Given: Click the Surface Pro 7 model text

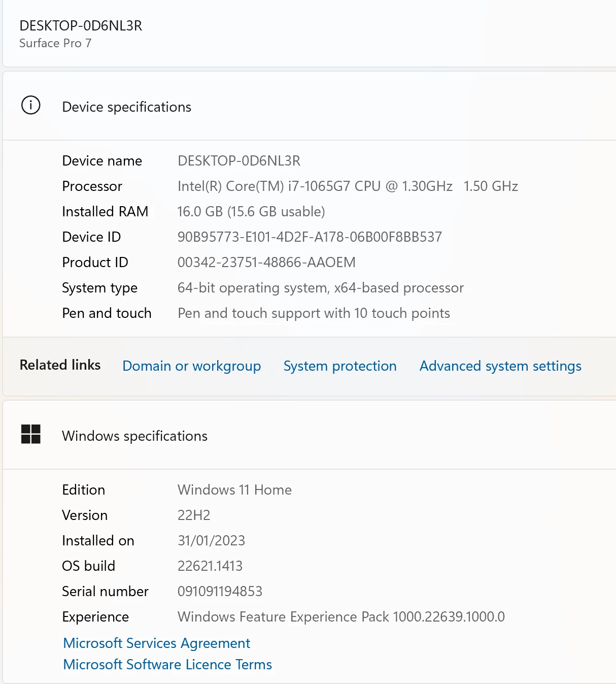Looking at the screenshot, I should [55, 43].
